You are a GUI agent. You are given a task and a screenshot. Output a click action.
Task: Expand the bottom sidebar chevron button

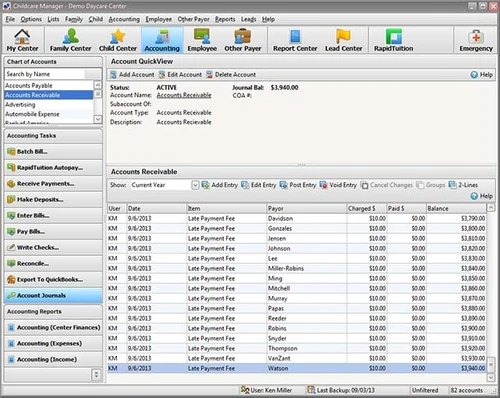(96, 375)
